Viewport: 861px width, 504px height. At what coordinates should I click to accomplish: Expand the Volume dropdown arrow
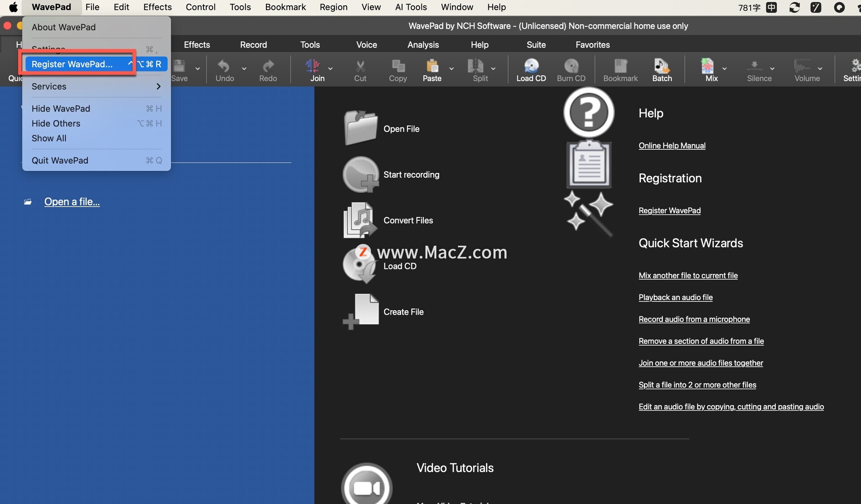pos(820,69)
